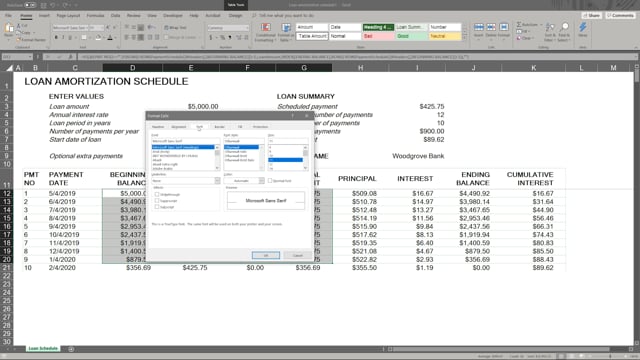Check the Normal font checkbox
640x360 pixels.
[270, 180]
